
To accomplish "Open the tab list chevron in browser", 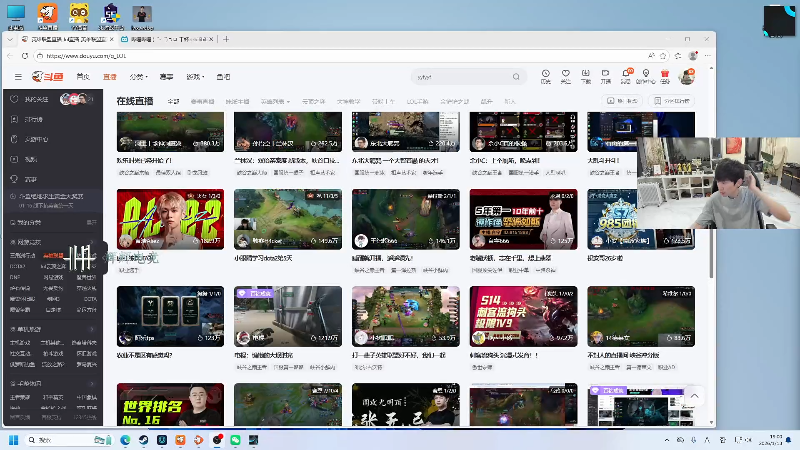I will coord(10,39).
